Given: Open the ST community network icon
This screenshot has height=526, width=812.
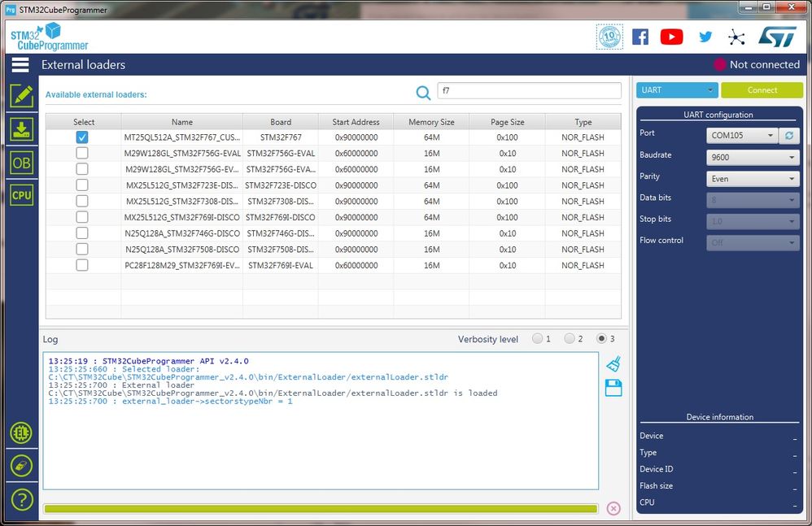Looking at the screenshot, I should 736,37.
